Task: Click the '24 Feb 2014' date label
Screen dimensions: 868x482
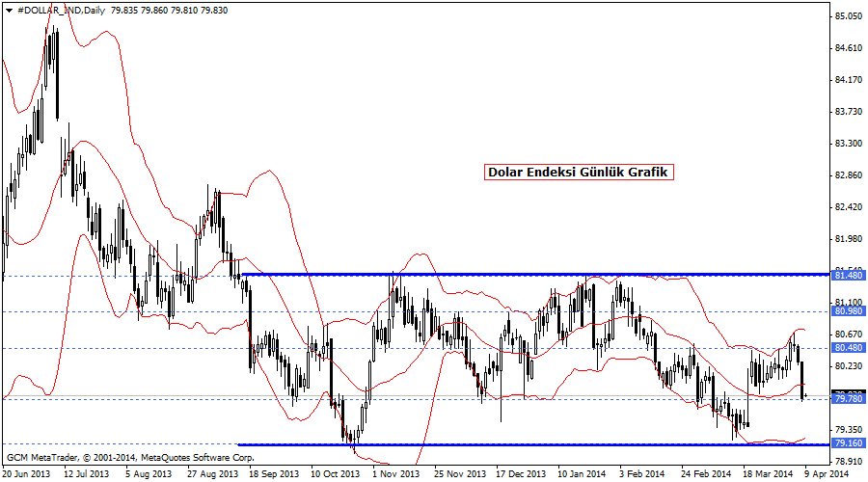Action: coord(703,473)
